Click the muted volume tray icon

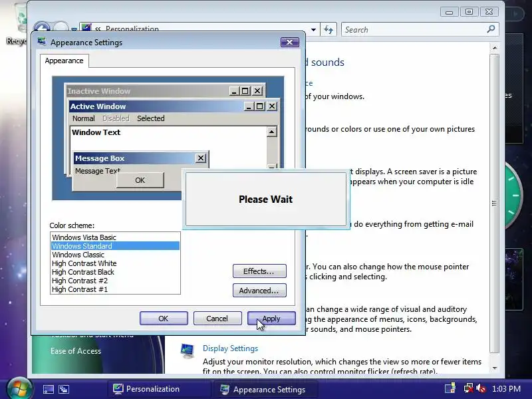click(x=481, y=388)
